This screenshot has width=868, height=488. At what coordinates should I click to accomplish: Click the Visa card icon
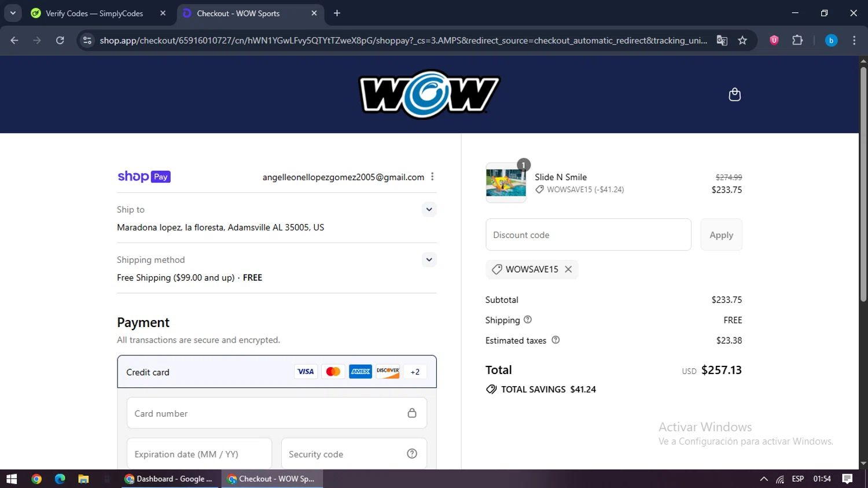(x=306, y=372)
